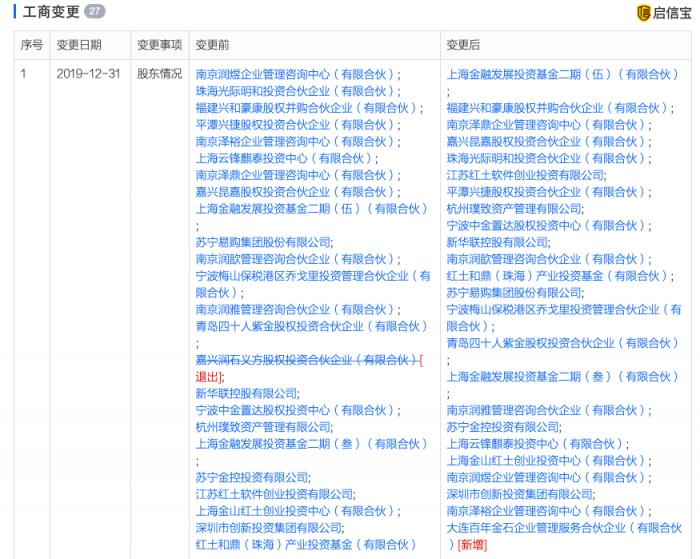Viewport: 700px width, 559px height.
Task: Open 平潭兴捷股权投资合伙企业 in 变更前 column
Action: click(296, 125)
